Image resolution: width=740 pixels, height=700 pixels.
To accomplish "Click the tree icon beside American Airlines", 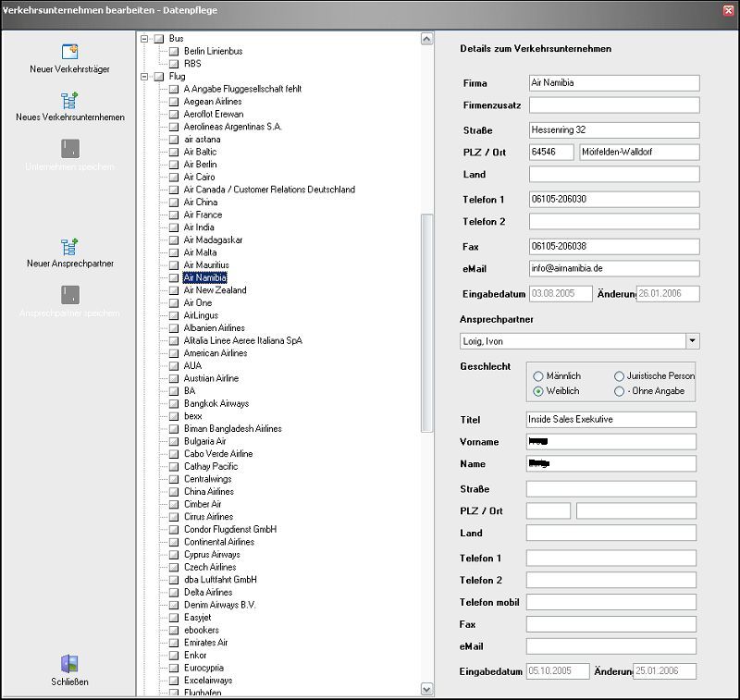I will [174, 353].
